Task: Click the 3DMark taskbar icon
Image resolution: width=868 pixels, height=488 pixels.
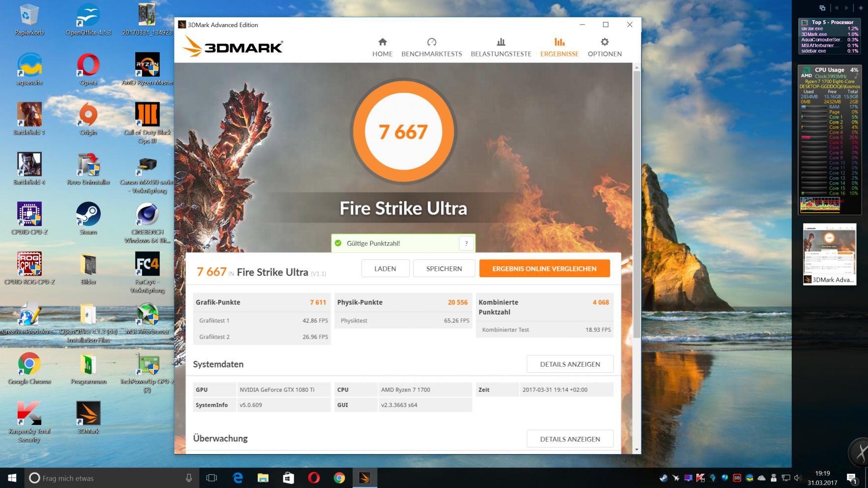Action: (x=364, y=478)
